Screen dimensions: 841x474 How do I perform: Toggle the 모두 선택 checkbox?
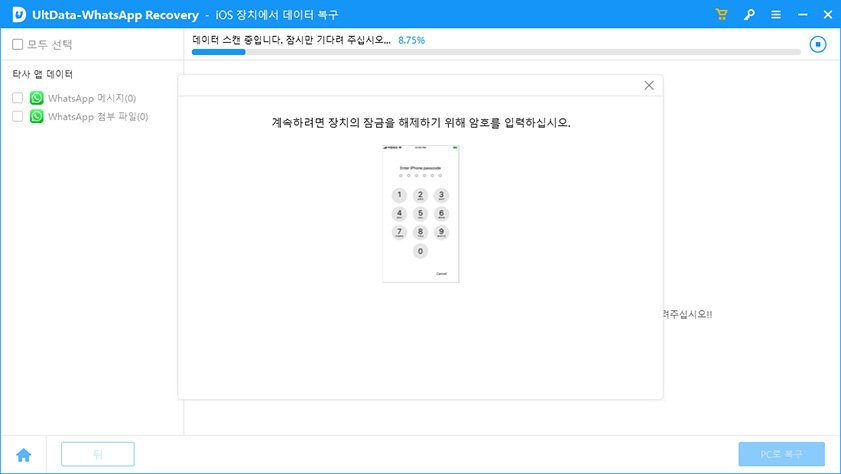point(18,45)
